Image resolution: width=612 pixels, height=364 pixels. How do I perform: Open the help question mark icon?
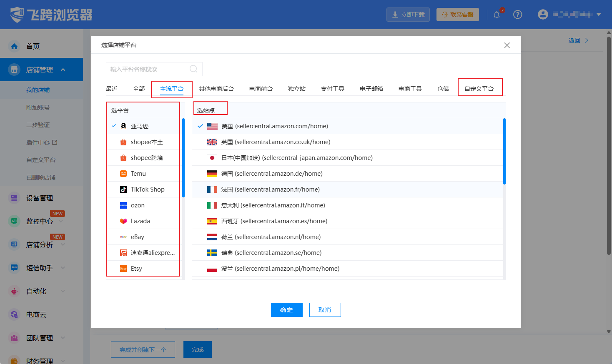click(x=517, y=15)
